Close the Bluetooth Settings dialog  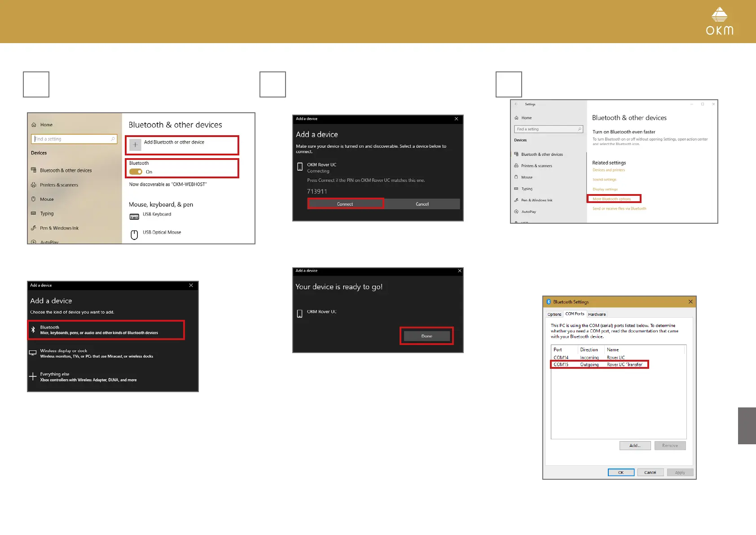(690, 302)
